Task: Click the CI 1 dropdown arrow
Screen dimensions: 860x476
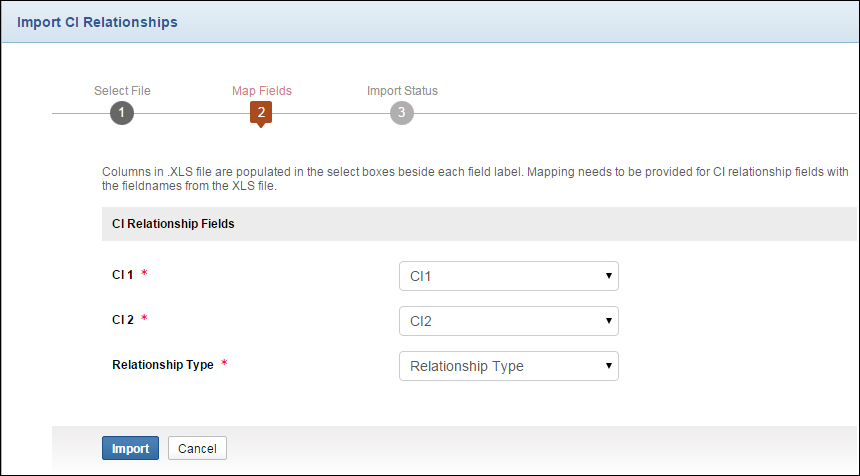Action: click(608, 276)
